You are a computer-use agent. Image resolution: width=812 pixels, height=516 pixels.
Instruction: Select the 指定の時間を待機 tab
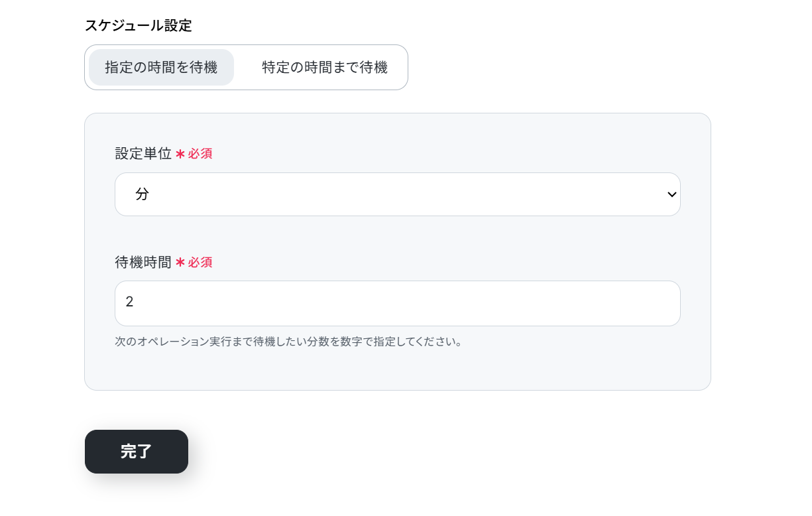point(161,68)
